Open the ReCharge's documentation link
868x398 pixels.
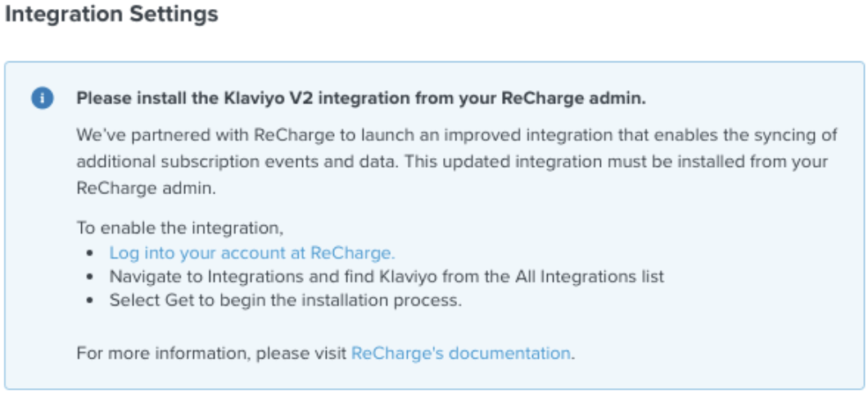click(460, 353)
